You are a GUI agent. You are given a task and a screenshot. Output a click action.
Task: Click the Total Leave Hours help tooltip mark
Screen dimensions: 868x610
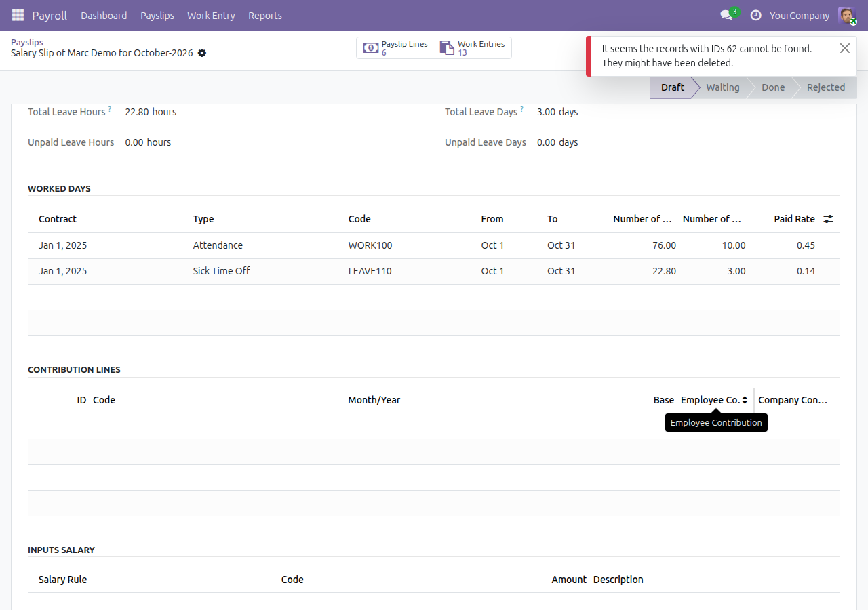click(x=110, y=108)
